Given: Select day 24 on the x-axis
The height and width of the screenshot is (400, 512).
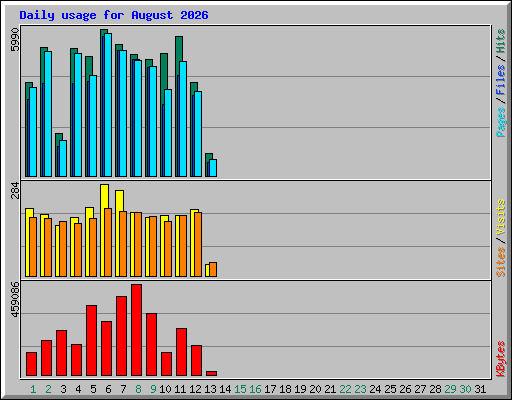Looking at the screenshot, I should pos(375,389).
